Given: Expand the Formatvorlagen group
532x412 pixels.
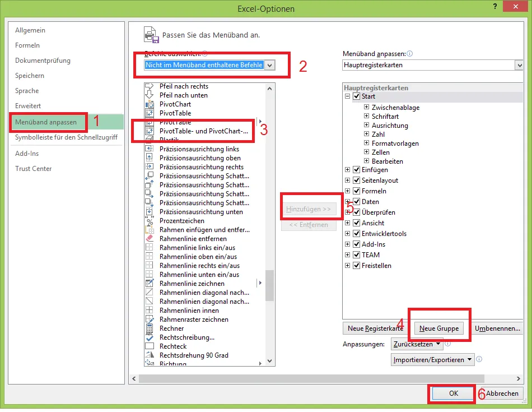Looking at the screenshot, I should click(x=366, y=143).
